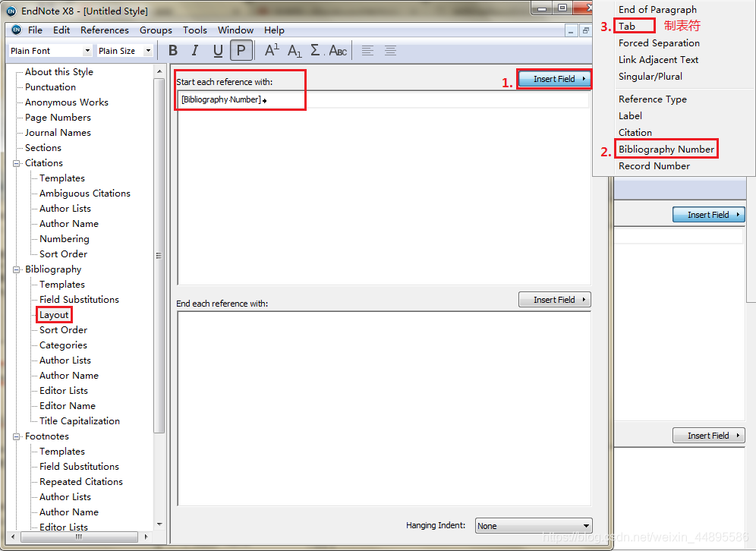
Task: Toggle Bold formatting in toolbar
Action: 173,51
